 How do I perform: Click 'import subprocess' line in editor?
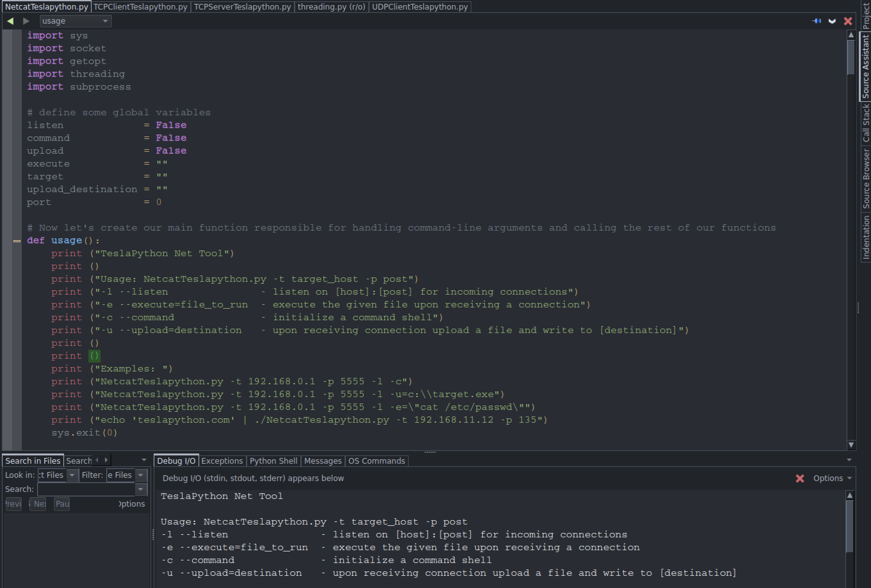(x=79, y=87)
